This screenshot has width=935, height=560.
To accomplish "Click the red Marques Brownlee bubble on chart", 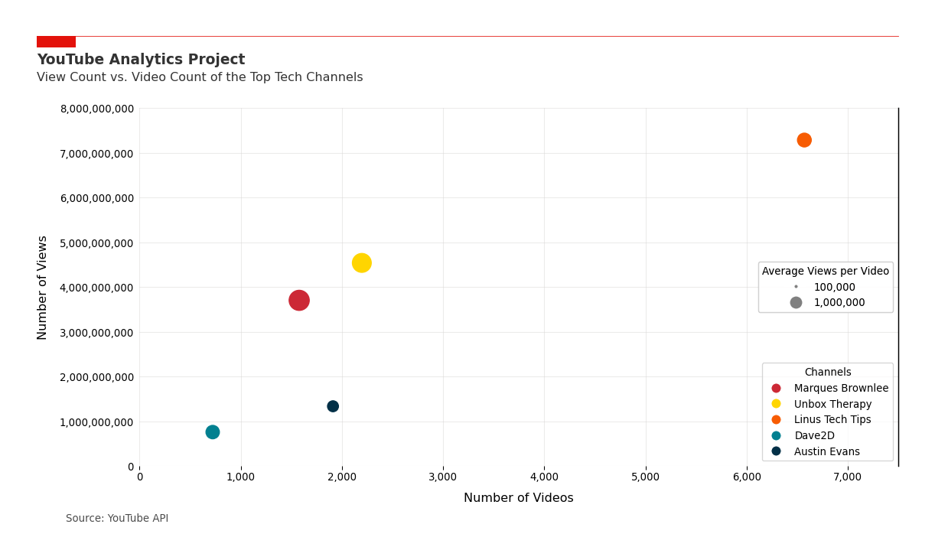I will pos(299,301).
